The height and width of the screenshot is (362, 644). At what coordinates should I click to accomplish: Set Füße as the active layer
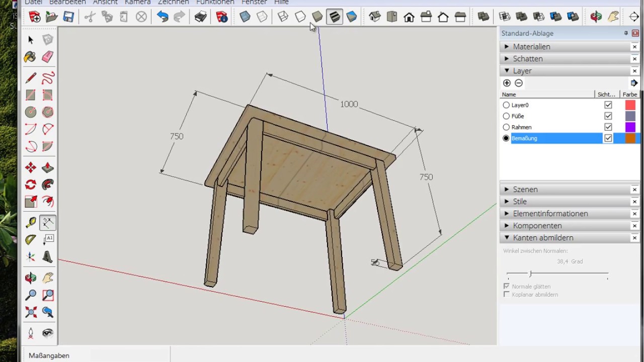pyautogui.click(x=506, y=116)
